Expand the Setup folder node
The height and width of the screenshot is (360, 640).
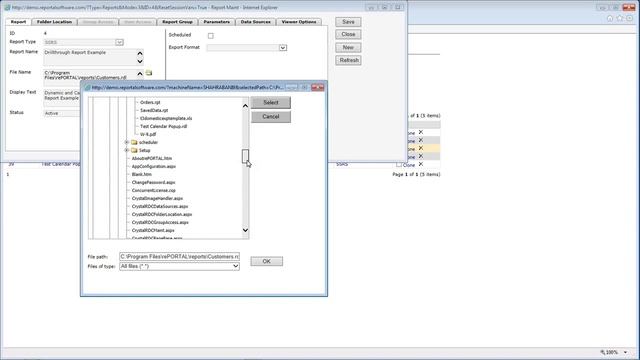(x=127, y=150)
